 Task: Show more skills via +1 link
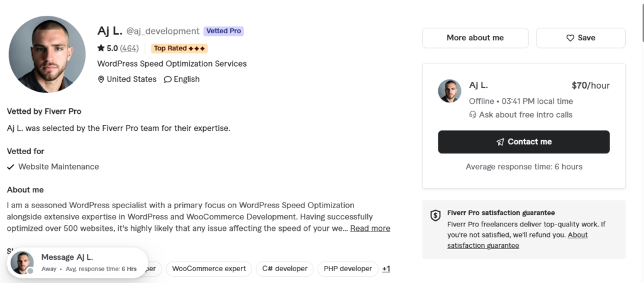tap(386, 269)
